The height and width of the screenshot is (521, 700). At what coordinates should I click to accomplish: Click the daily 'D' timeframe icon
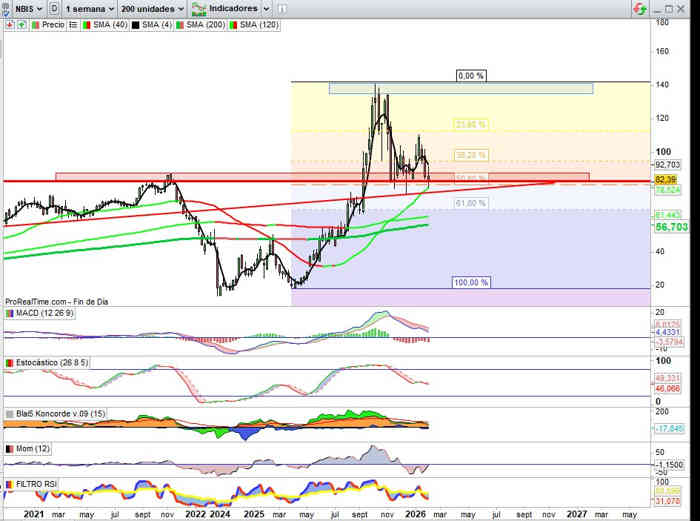click(52, 8)
